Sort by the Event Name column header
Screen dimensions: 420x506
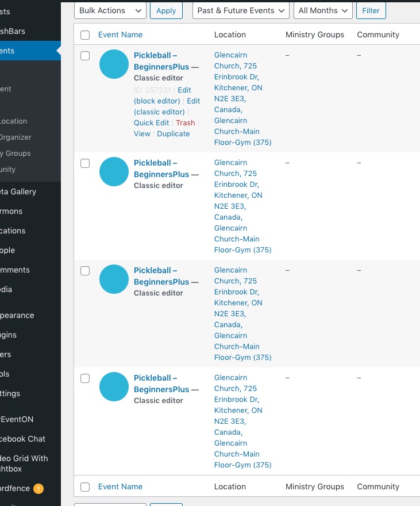click(120, 34)
